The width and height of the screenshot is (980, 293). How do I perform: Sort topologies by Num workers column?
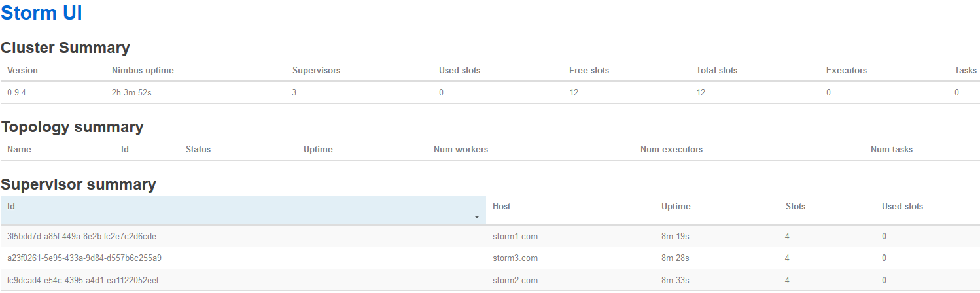coord(461,149)
